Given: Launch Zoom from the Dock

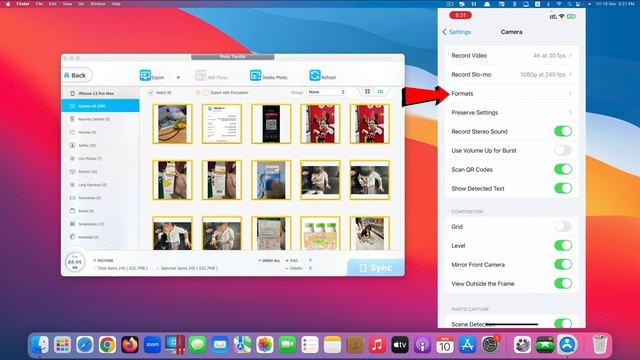Looking at the screenshot, I should (152, 345).
